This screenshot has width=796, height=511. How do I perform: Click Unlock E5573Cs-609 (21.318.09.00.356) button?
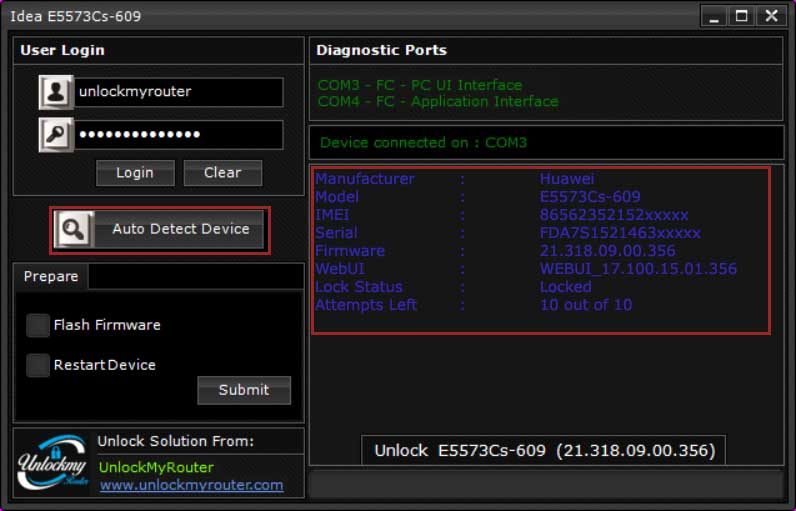[x=544, y=450]
